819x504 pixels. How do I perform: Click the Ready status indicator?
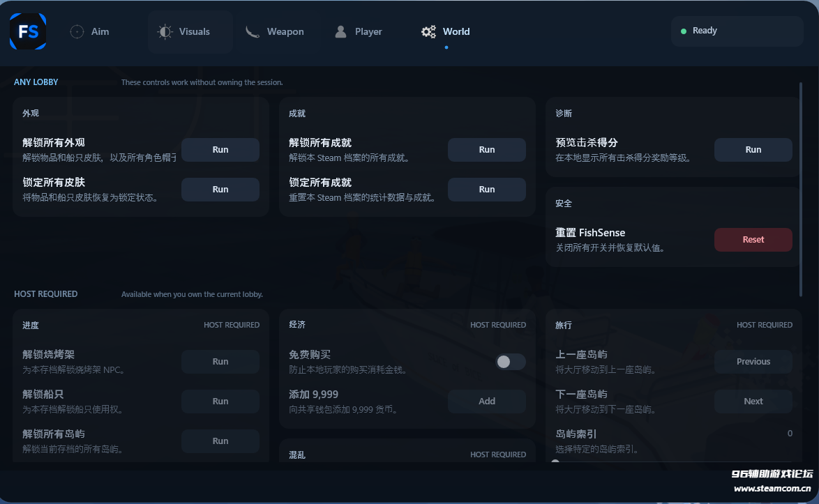(737, 31)
